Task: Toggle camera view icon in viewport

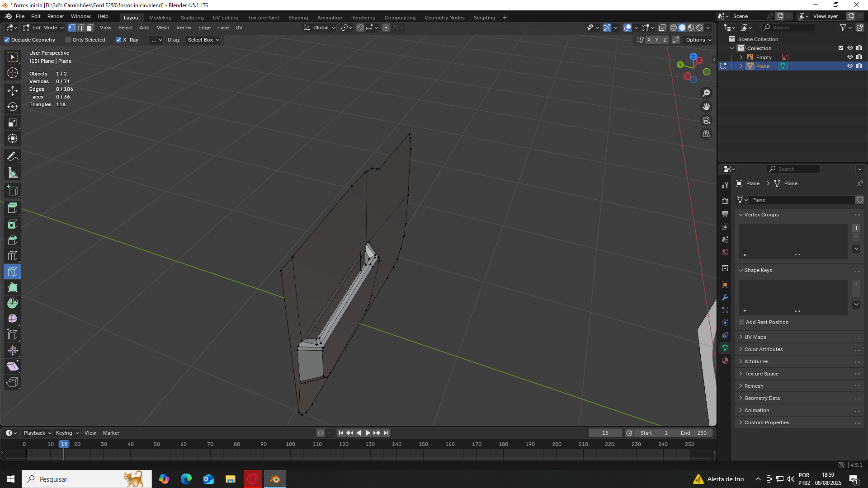Action: pos(706,120)
